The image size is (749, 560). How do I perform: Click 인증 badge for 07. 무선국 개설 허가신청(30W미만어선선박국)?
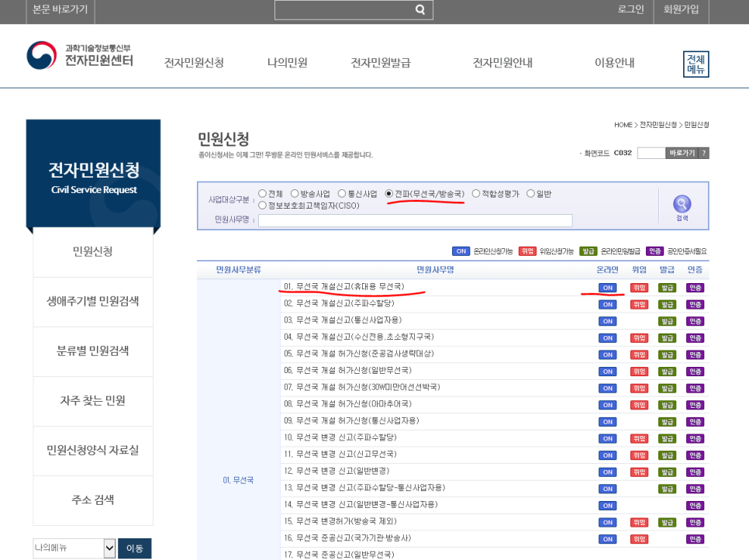pyautogui.click(x=695, y=388)
